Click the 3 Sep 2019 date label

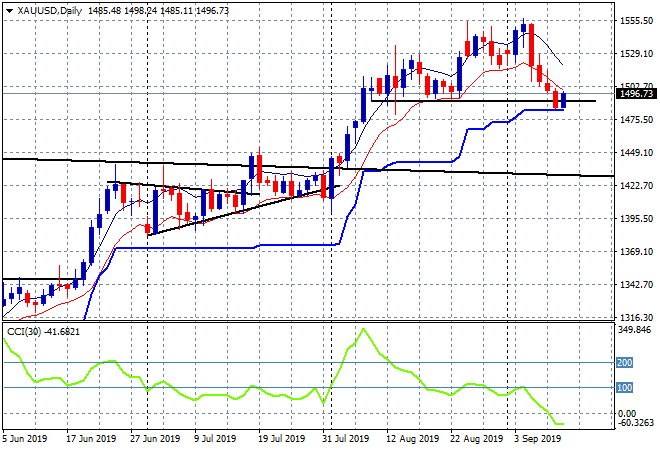pyautogui.click(x=538, y=439)
